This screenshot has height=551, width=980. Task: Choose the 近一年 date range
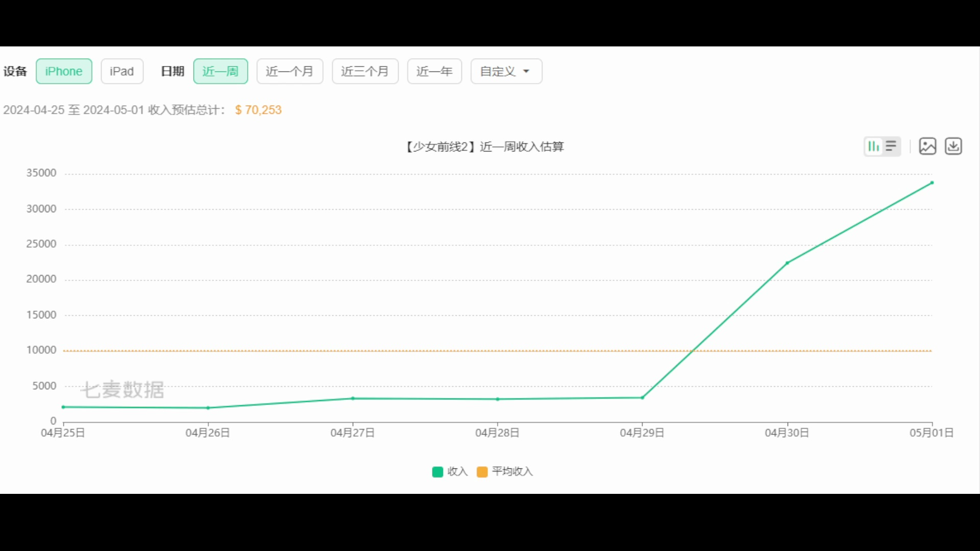pos(434,71)
